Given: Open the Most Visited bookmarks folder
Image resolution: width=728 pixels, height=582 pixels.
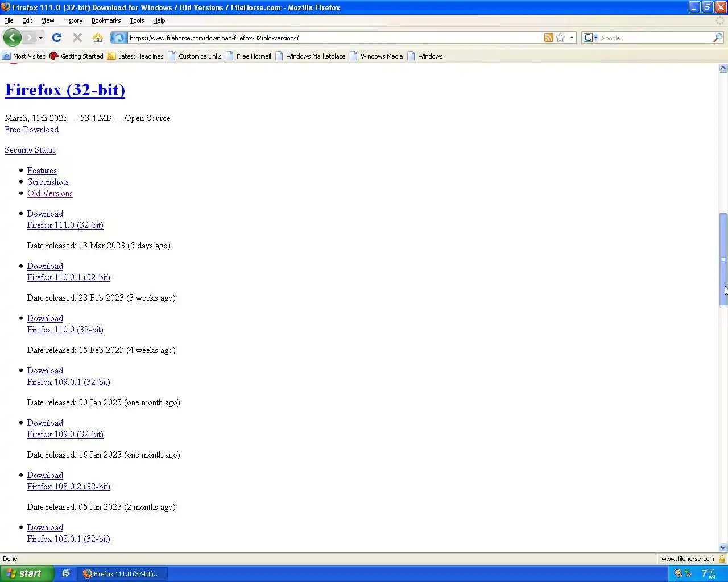Looking at the screenshot, I should tap(24, 56).
